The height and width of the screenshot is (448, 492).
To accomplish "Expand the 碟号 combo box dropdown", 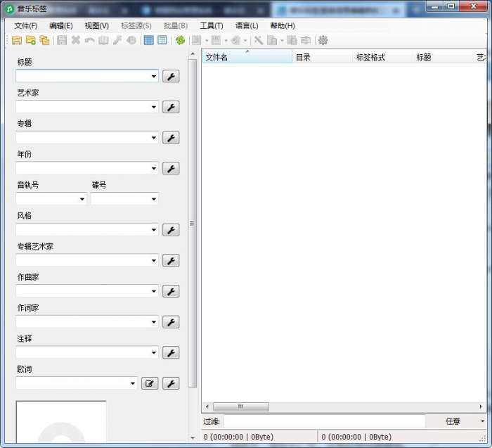I will click(154, 199).
